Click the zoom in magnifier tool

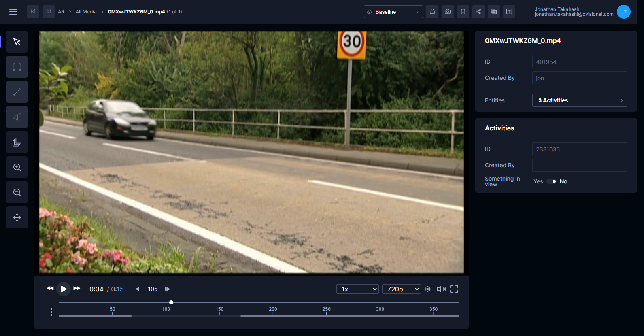[x=17, y=167]
